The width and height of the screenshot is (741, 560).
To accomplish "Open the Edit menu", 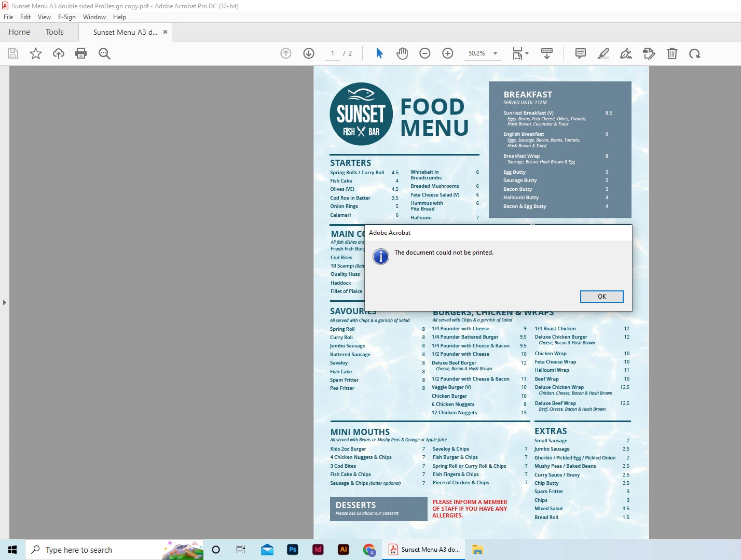I will [x=25, y=17].
